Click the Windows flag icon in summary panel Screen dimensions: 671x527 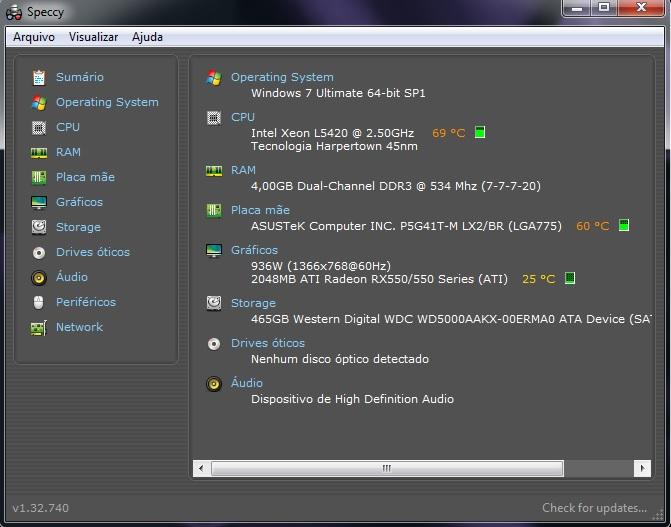point(214,78)
